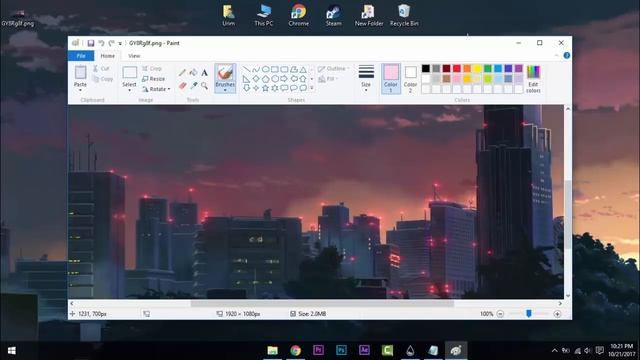Viewport: 640px width, 360px height.
Task: Select the Color picker eyedropper tool
Action: [x=193, y=86]
